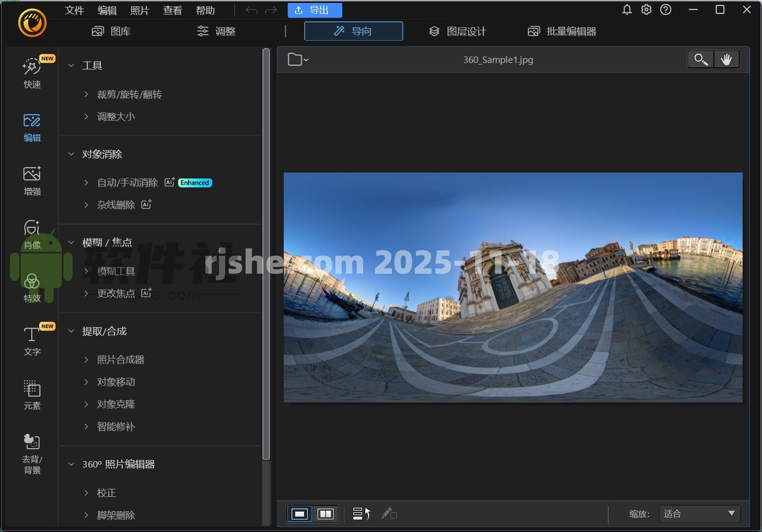Click the 导出 export button

(315, 10)
